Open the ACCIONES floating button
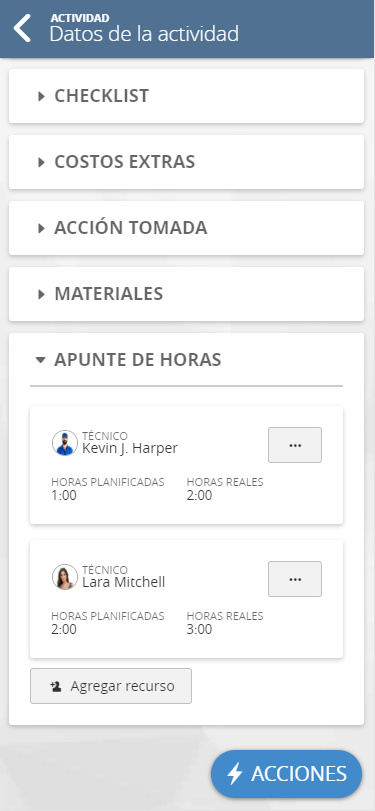Image resolution: width=375 pixels, height=811 pixels. (x=287, y=774)
